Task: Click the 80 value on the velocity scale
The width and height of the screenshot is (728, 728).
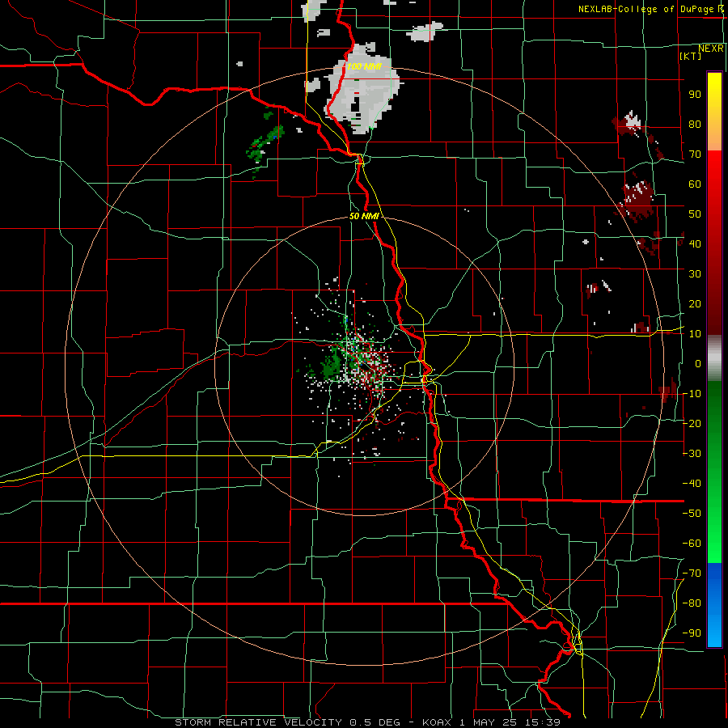Action: click(695, 124)
